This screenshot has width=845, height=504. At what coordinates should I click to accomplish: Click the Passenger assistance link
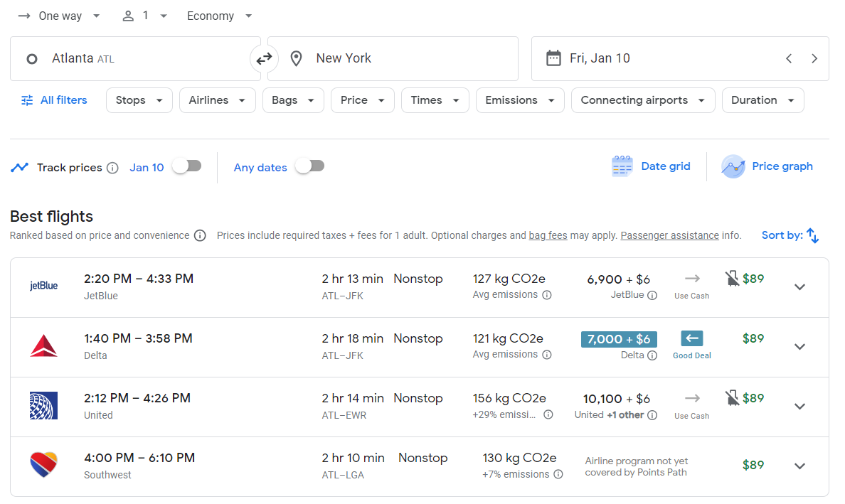tap(669, 235)
